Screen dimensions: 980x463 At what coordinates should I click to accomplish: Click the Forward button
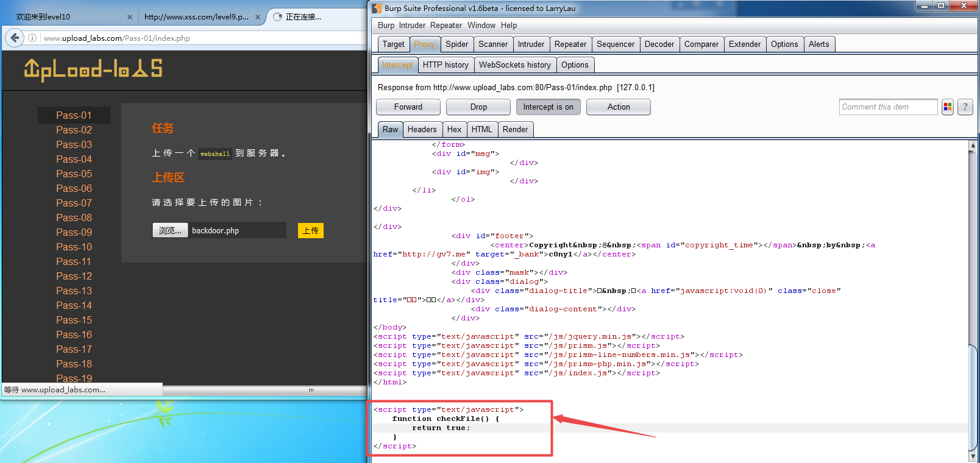(x=408, y=107)
